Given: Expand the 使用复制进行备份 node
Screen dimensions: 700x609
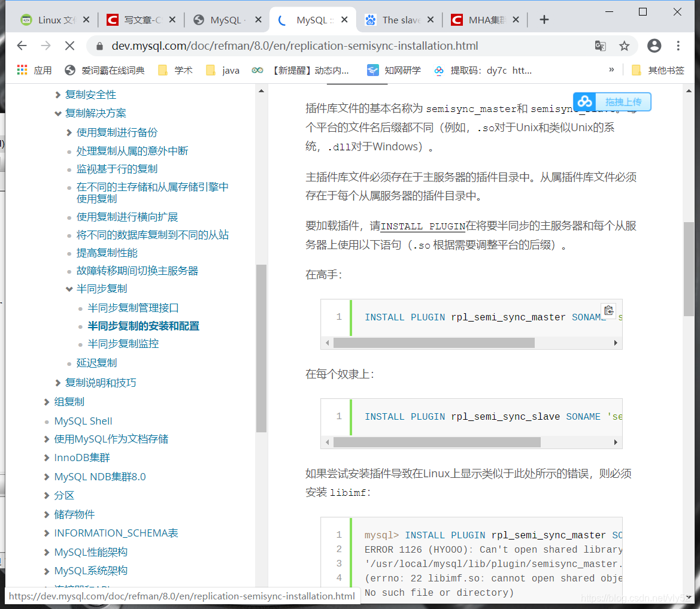Looking at the screenshot, I should tap(69, 132).
